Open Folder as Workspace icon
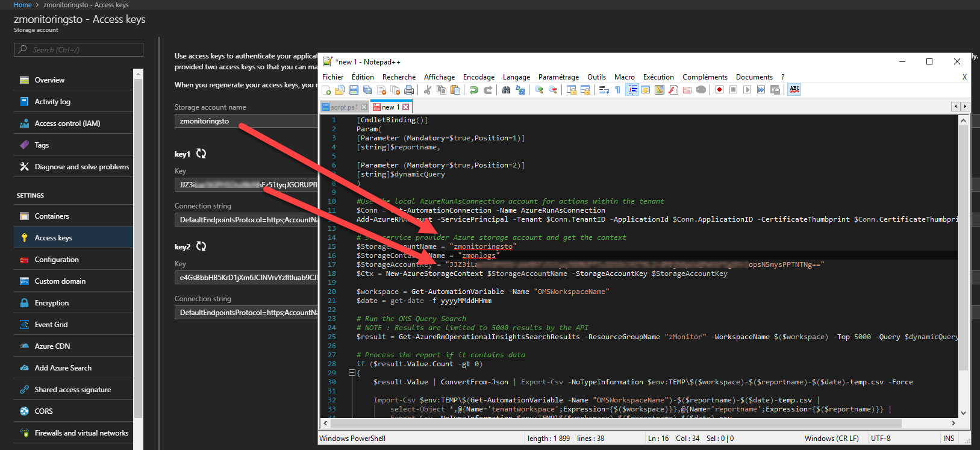This screenshot has width=980, height=450. click(x=687, y=90)
